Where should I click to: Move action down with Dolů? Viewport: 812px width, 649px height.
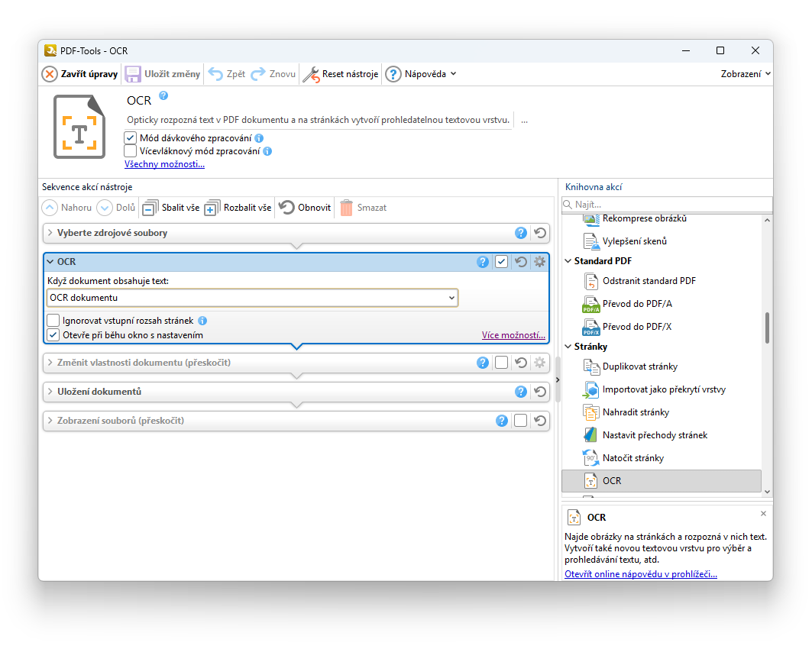117,208
